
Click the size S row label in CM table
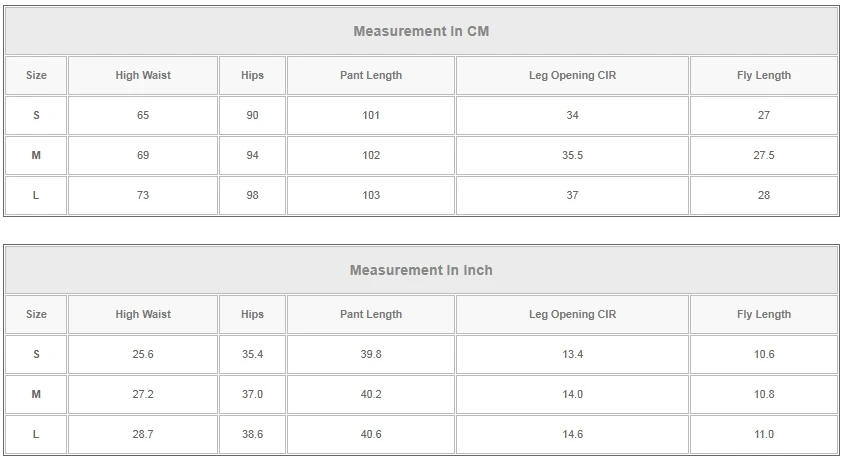click(x=36, y=116)
